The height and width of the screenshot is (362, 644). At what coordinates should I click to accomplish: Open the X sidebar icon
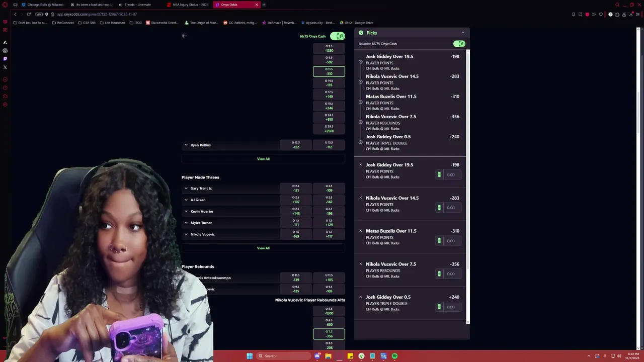click(x=5, y=67)
